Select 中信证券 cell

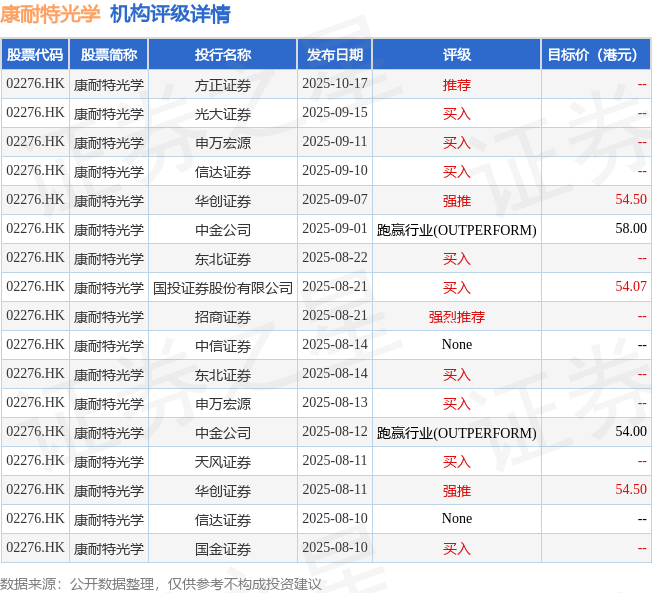223,346
